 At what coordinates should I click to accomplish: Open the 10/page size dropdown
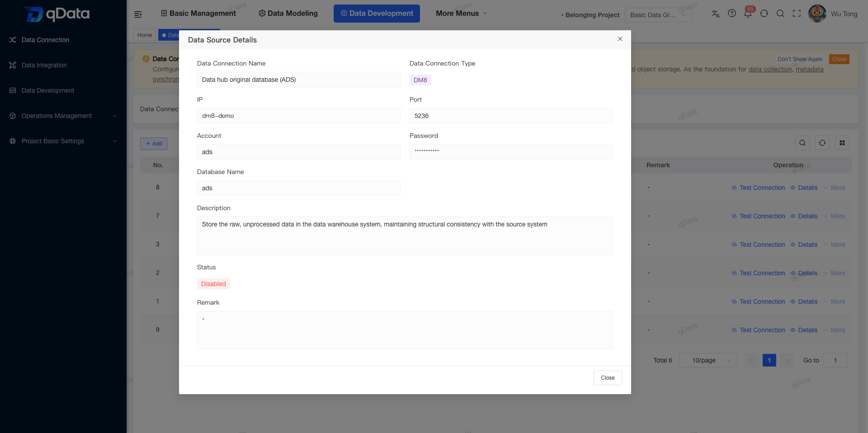tap(708, 360)
